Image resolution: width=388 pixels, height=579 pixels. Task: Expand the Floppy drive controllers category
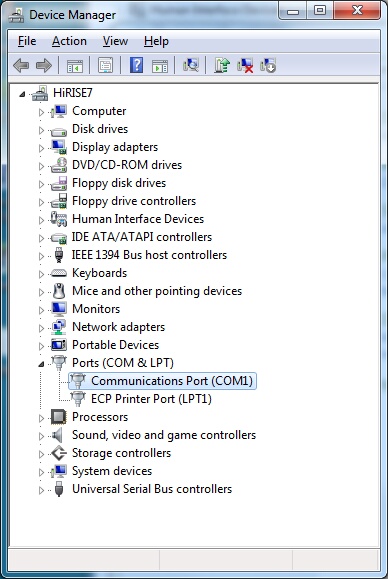(41, 202)
